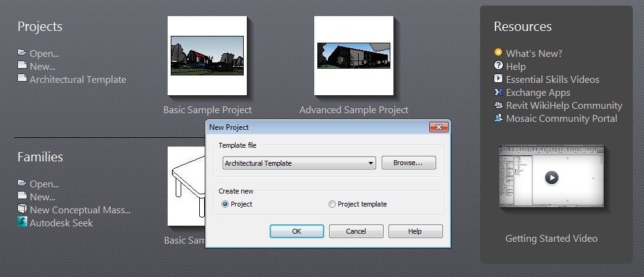Click the page icon beside Families New
644x277 pixels.
(x=22, y=196)
